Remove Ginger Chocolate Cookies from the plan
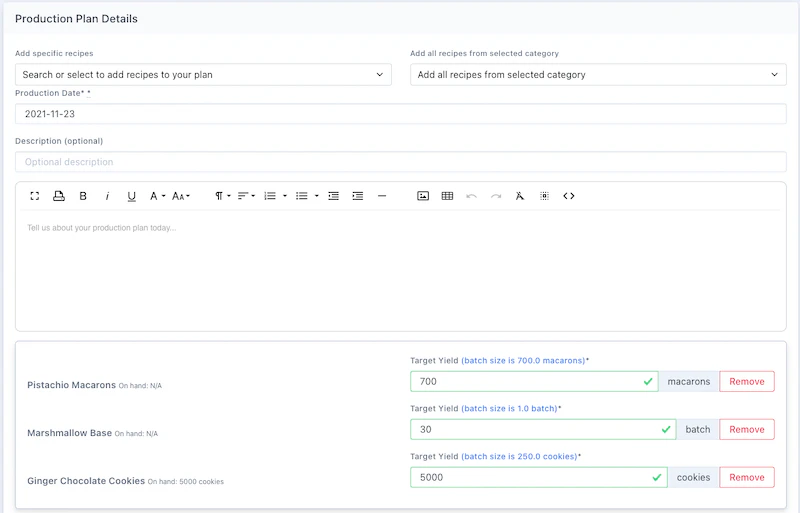Image resolution: width=800 pixels, height=513 pixels. (746, 477)
